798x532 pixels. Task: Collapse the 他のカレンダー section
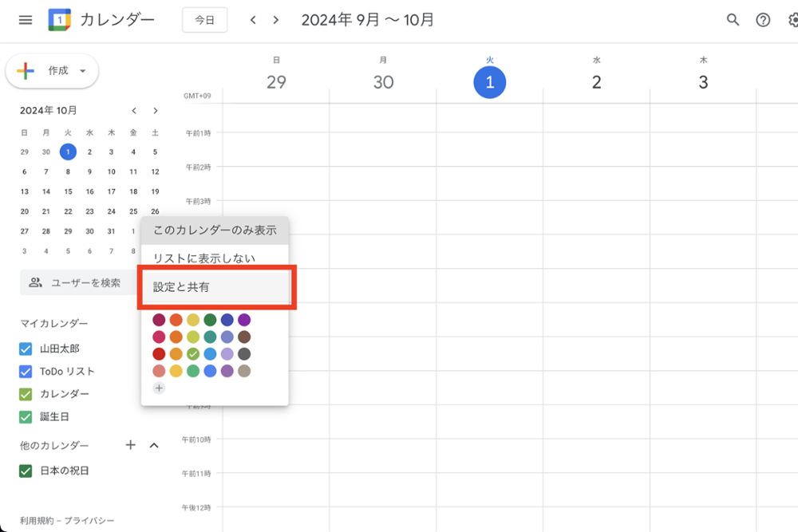coord(155,445)
